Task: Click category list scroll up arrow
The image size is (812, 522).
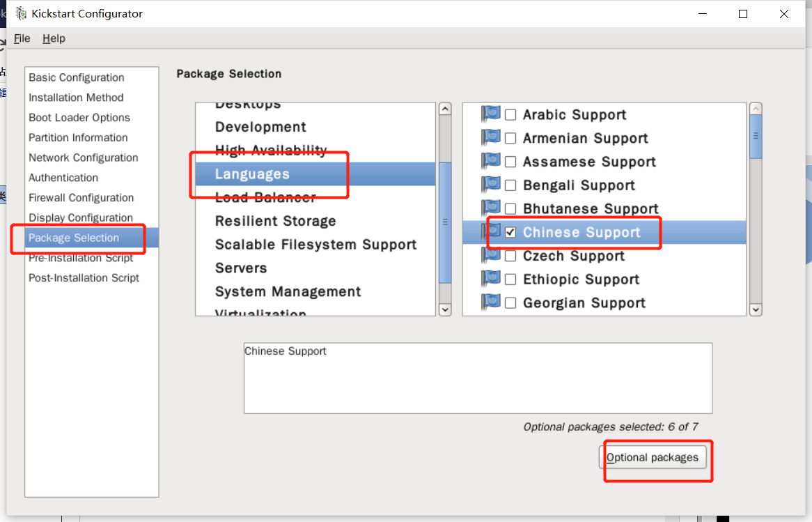Action: pos(445,109)
